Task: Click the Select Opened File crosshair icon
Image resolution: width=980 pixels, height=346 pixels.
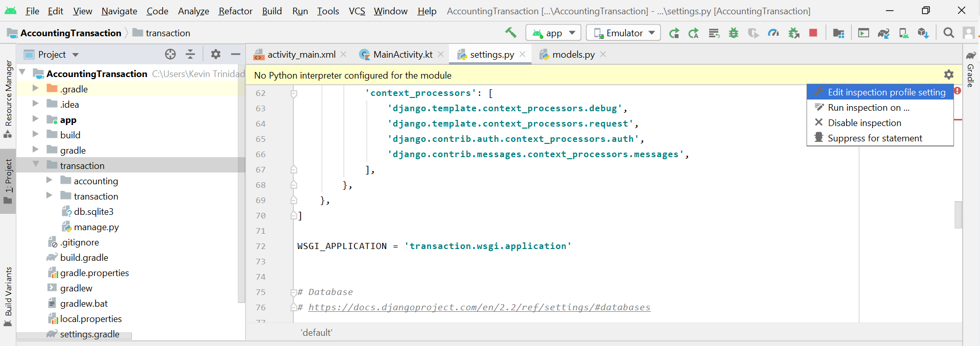Action: click(170, 54)
